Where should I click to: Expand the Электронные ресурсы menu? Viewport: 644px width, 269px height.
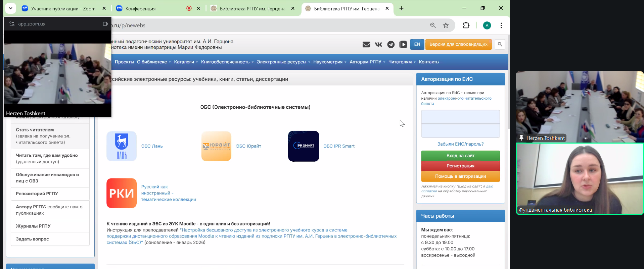pos(283,62)
